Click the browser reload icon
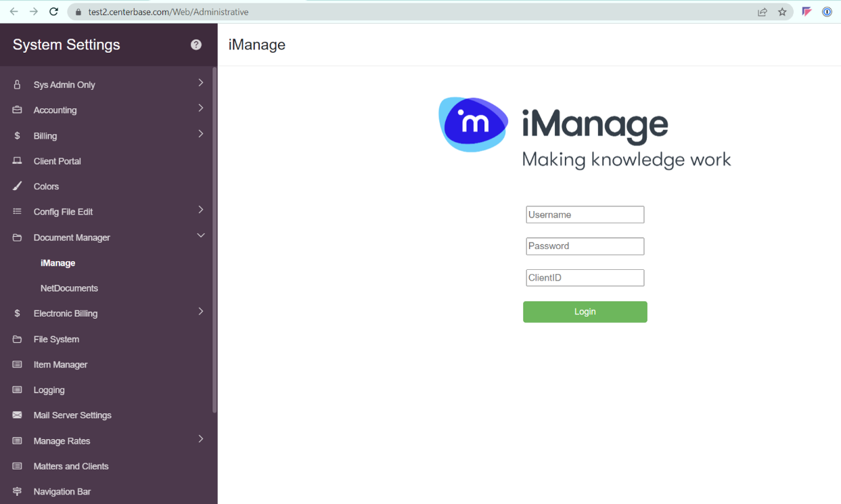 click(x=53, y=12)
